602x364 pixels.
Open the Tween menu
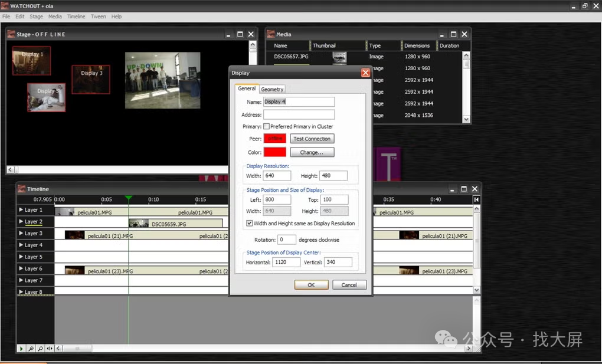[99, 17]
